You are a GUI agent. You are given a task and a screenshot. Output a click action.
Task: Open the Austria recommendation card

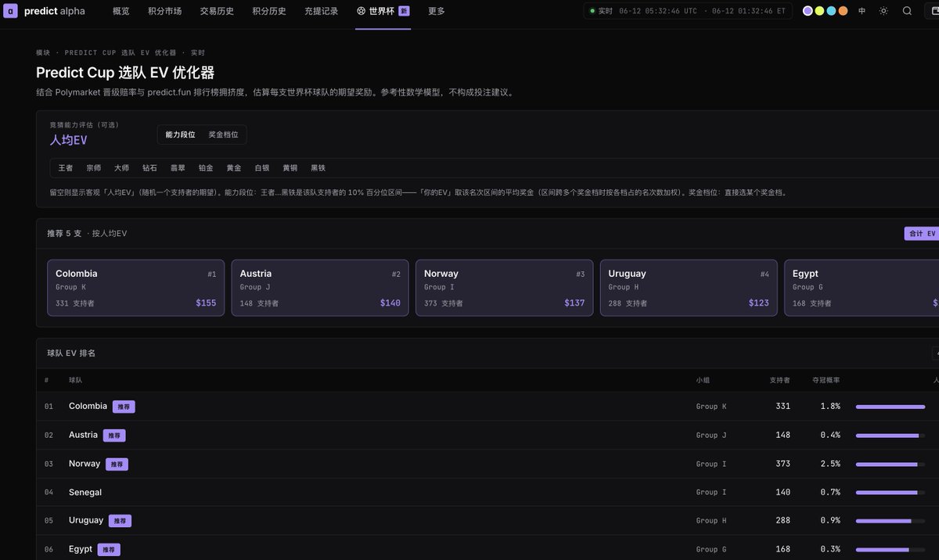coord(320,288)
